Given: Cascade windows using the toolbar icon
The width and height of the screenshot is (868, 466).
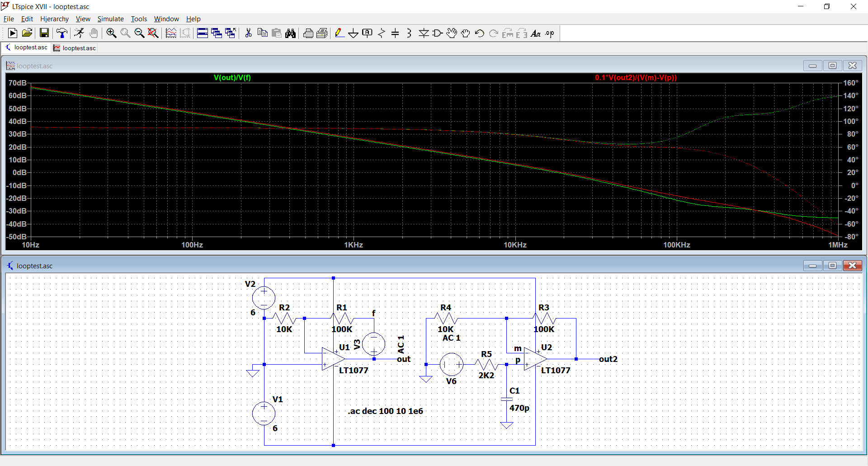Looking at the screenshot, I should click(x=217, y=33).
